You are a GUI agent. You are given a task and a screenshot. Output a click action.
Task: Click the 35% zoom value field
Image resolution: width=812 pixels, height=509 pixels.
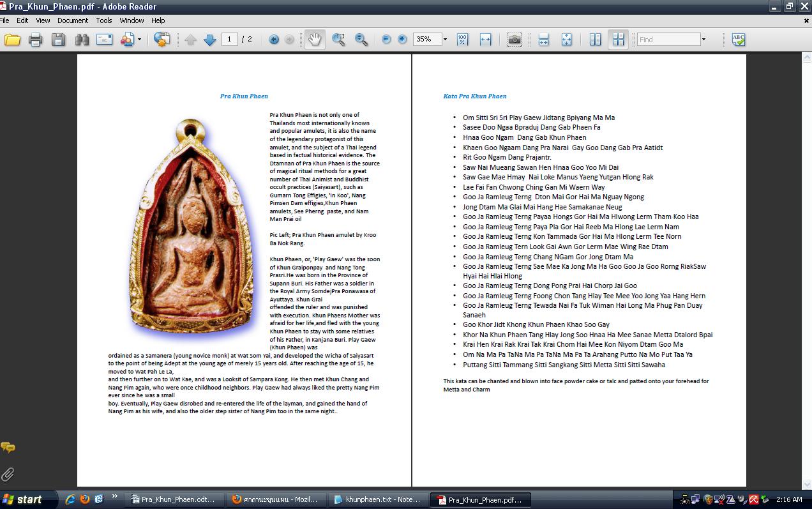click(x=426, y=40)
